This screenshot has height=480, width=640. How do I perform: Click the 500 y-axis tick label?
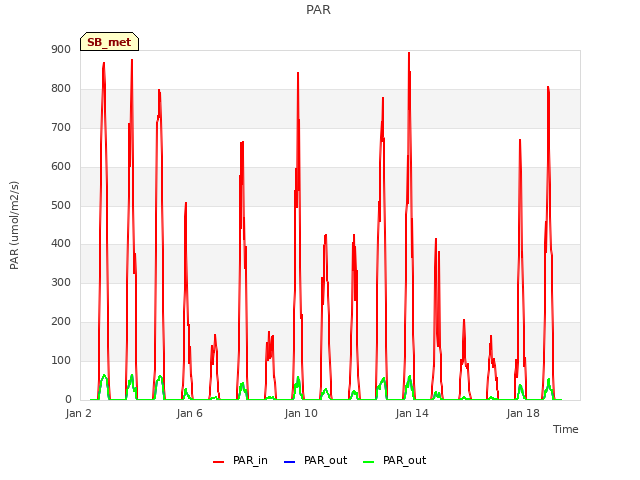(x=61, y=205)
